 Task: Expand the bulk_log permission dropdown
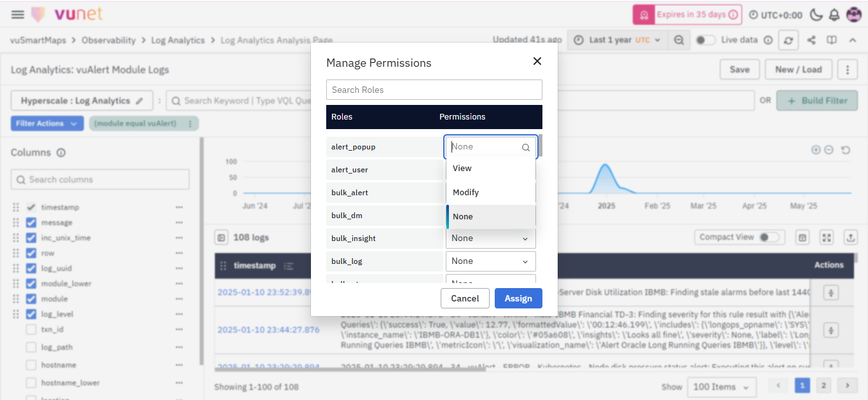click(x=490, y=261)
